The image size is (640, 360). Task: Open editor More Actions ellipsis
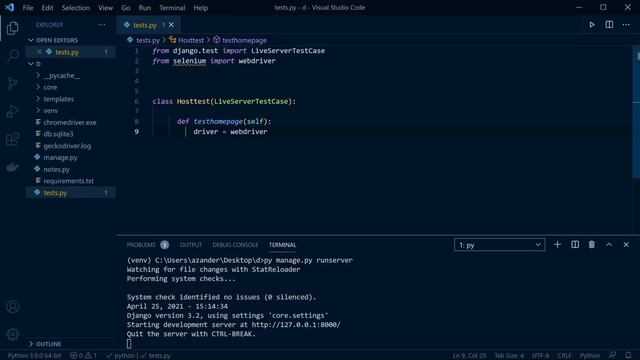(626, 24)
